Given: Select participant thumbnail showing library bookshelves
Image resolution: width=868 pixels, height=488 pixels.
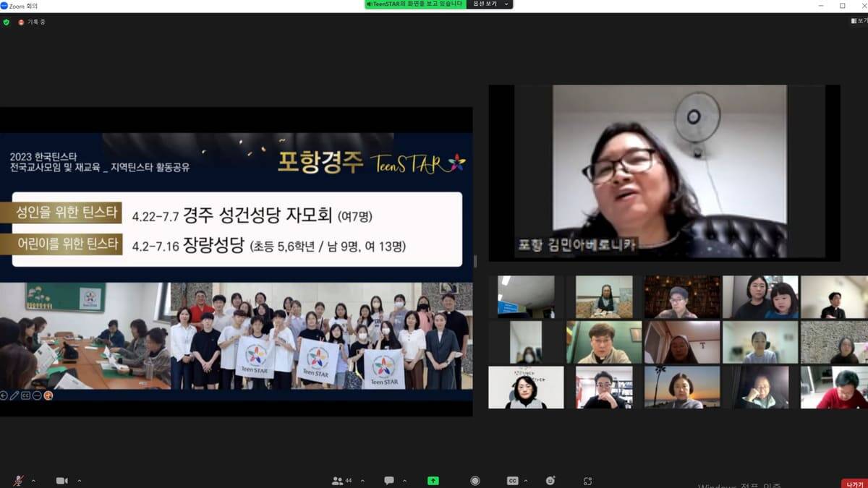Looking at the screenshot, I should [x=682, y=297].
